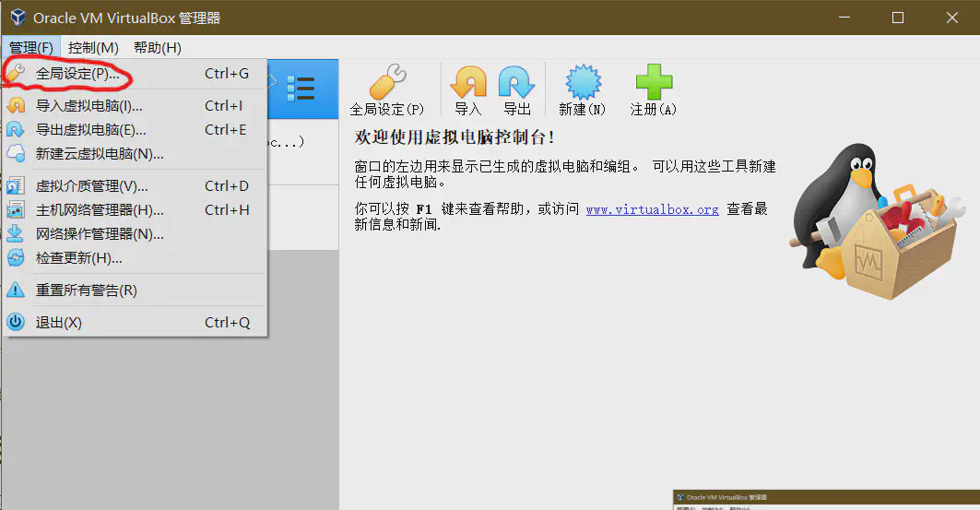The image size is (980, 510).
Task: Click the 全局设定(P) toolbar wrench button
Action: click(387, 90)
